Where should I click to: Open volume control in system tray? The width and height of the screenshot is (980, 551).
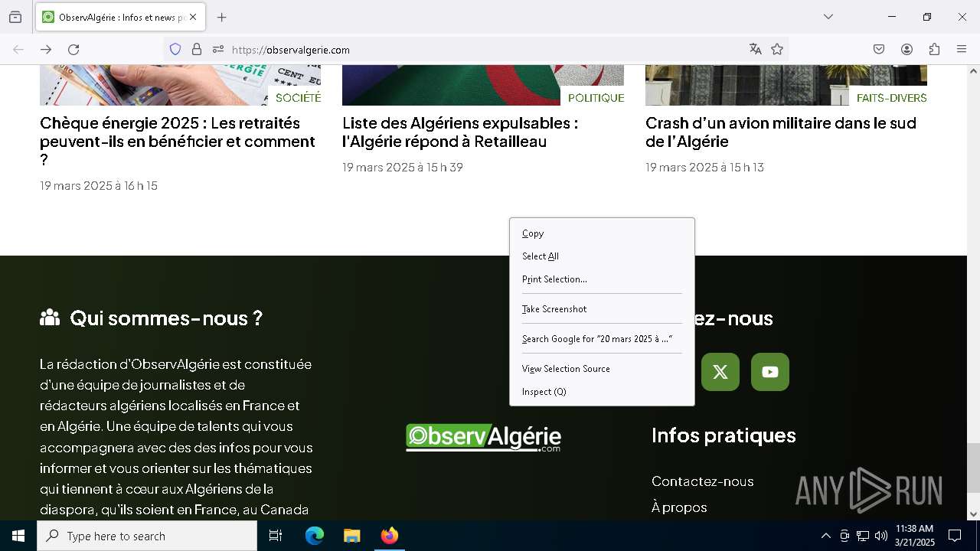click(x=881, y=536)
